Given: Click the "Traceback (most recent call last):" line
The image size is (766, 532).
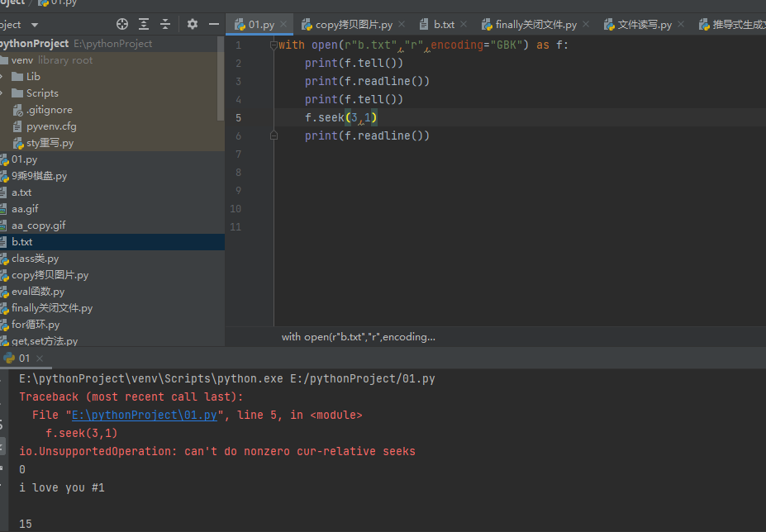Looking at the screenshot, I should click(x=131, y=397).
